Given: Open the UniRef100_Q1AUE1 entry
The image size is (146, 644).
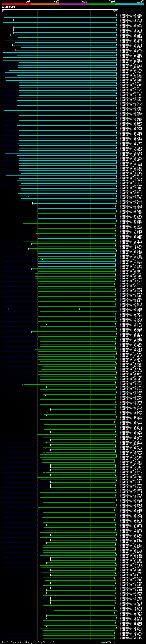Looking at the screenshot, I should pyautogui.click(x=131, y=251).
